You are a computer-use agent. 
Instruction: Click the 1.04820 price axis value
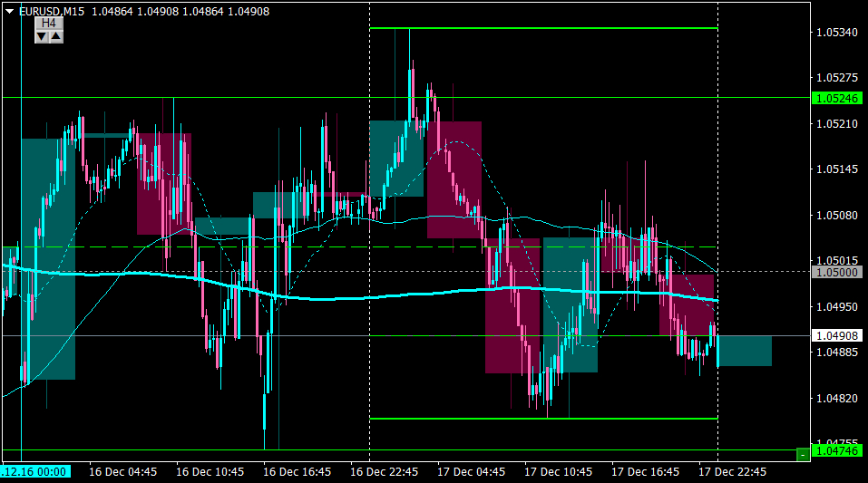[837, 399]
